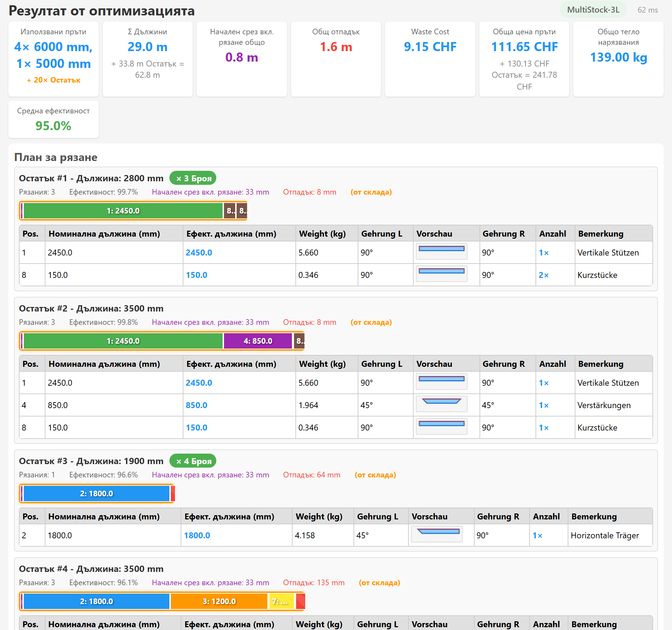Click the 45° miter preview thumbnail for 850.0
The image size is (672, 630).
point(441,404)
